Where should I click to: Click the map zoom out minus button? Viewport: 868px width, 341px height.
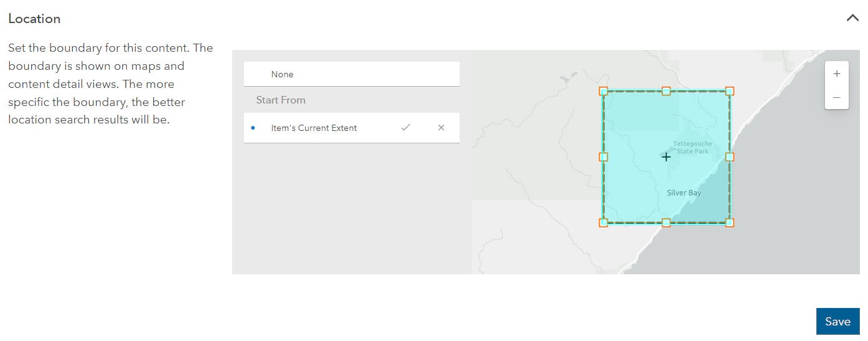click(x=836, y=97)
